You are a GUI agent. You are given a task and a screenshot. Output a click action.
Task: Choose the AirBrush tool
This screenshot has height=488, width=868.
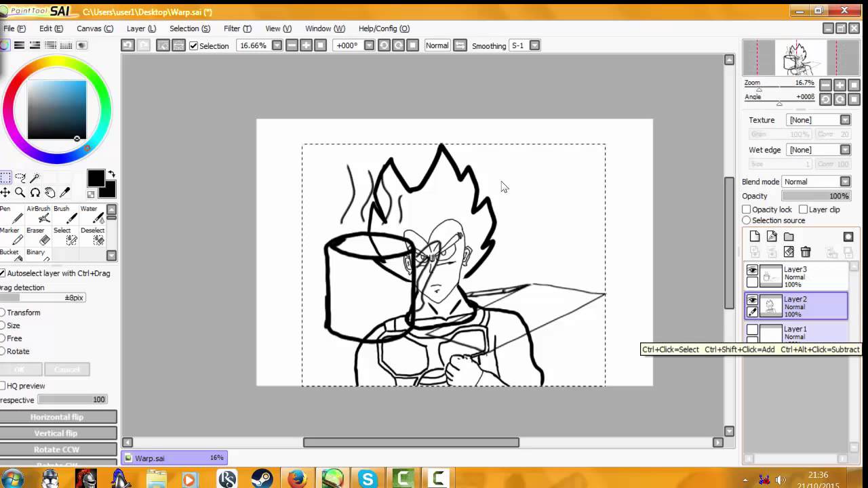click(39, 214)
